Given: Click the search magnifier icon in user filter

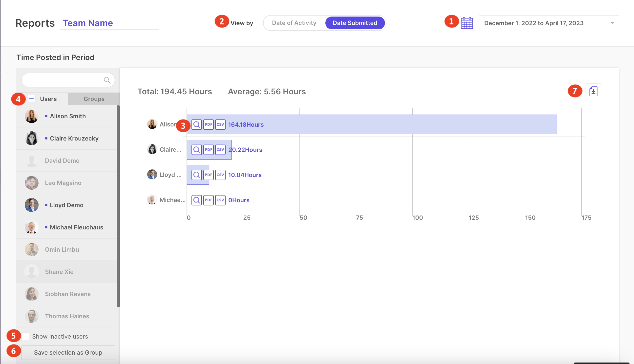Looking at the screenshot, I should 107,80.
